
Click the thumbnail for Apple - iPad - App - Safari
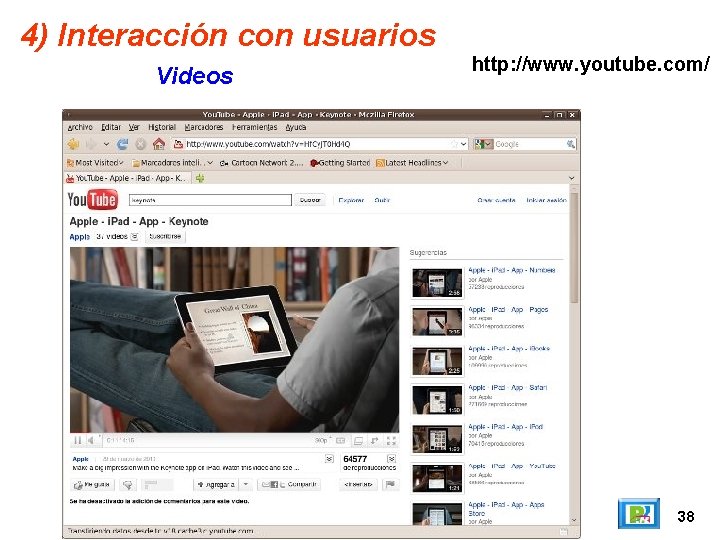tap(437, 400)
